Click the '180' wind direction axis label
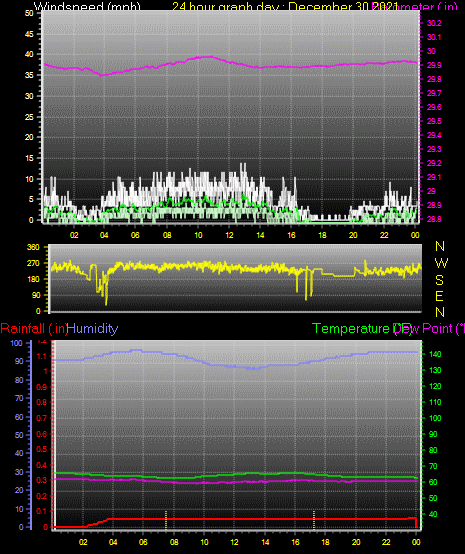465x554 pixels. tap(34, 279)
